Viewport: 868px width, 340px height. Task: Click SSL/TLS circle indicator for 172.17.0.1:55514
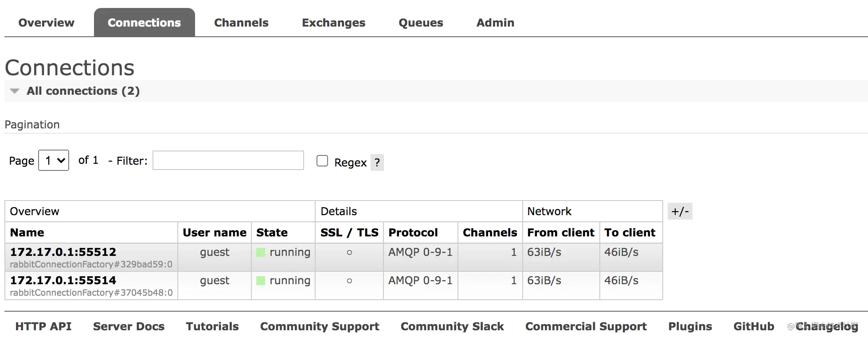[349, 281]
